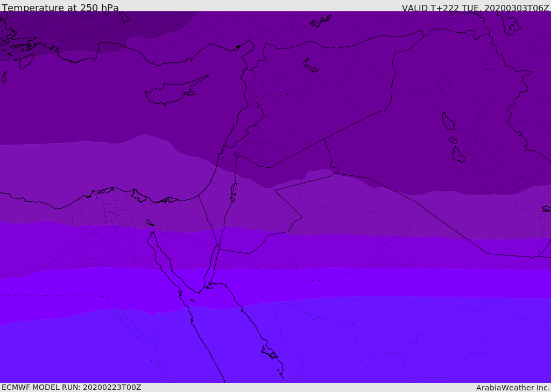Click the large lake in central Iraq
Screen dimensions: 551x392
coord(448,121)
